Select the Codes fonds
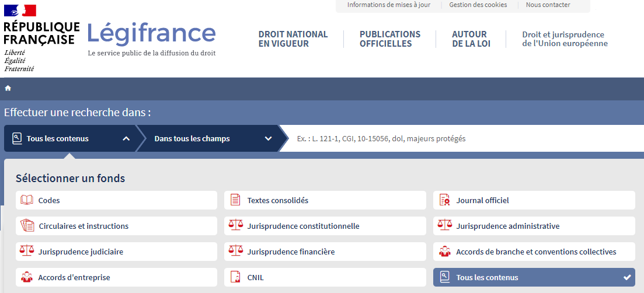644x293 pixels. [x=116, y=200]
